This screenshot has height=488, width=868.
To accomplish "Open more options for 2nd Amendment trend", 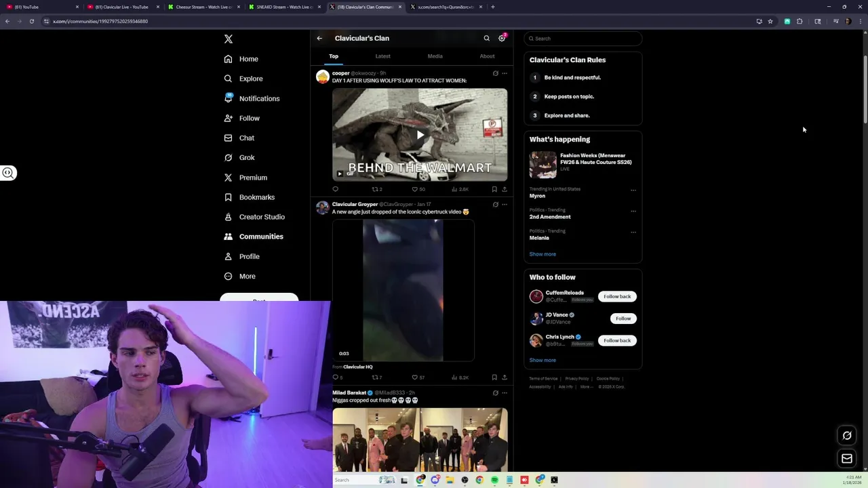I will pos(633,211).
